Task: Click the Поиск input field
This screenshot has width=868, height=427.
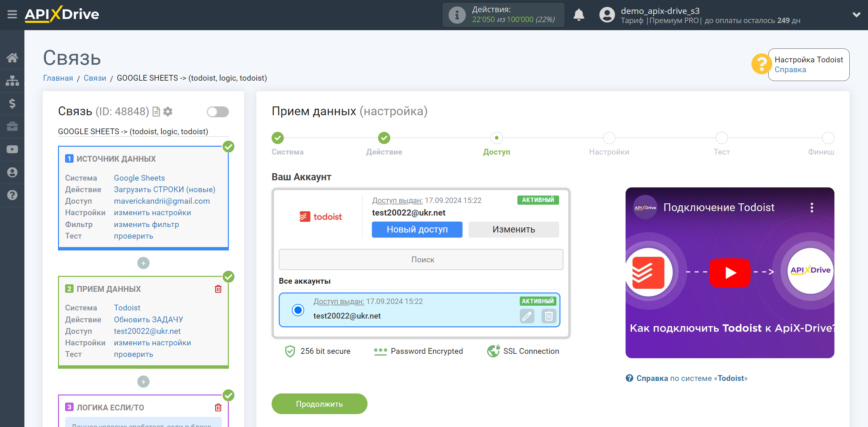Action: pos(421,259)
